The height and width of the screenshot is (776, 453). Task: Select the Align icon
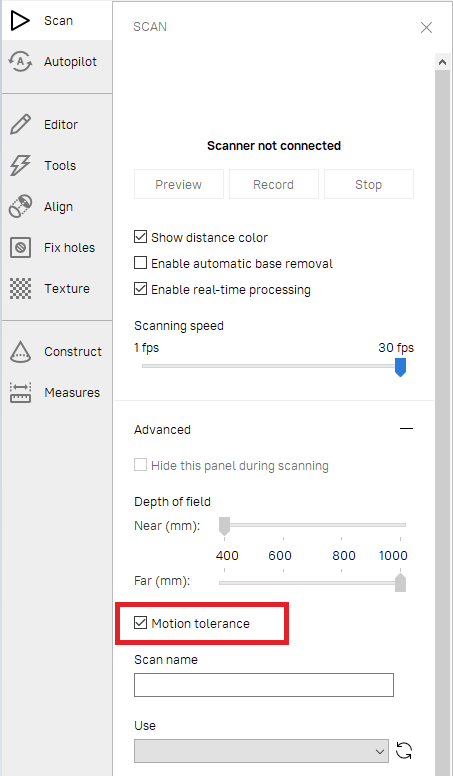click(x=20, y=206)
